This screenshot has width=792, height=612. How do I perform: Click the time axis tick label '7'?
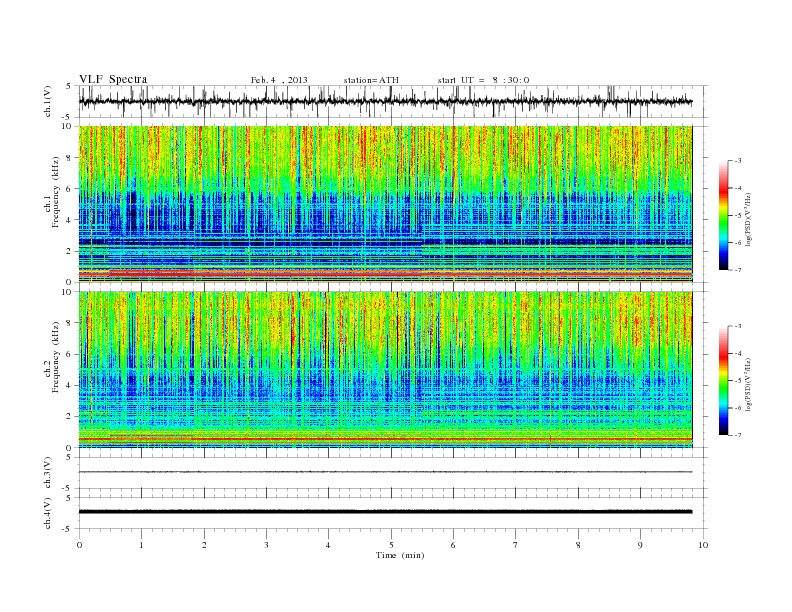[516, 545]
